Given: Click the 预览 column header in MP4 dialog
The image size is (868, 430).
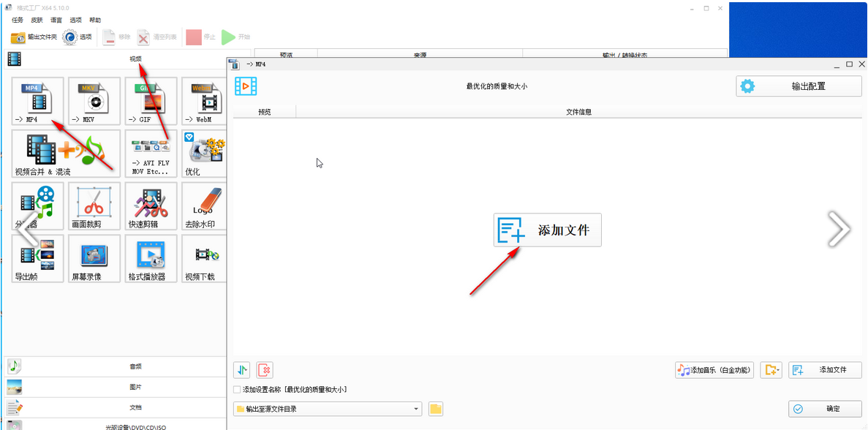Looking at the screenshot, I should (265, 112).
